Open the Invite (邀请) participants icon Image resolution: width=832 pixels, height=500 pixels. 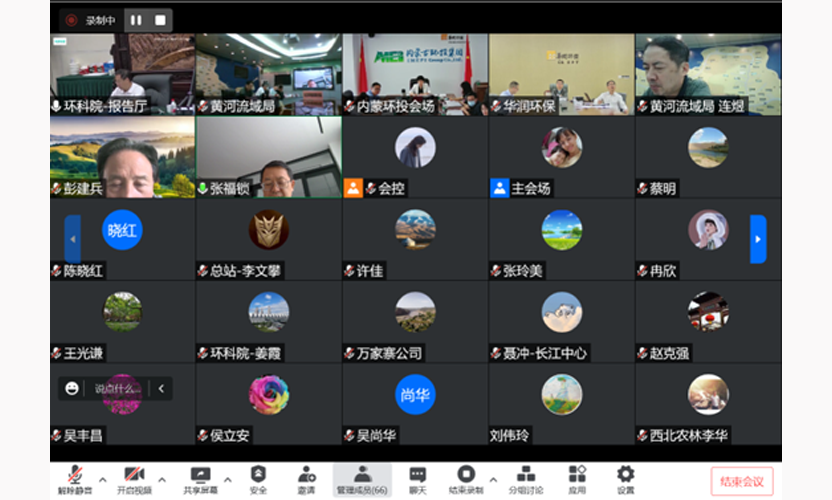click(x=307, y=476)
